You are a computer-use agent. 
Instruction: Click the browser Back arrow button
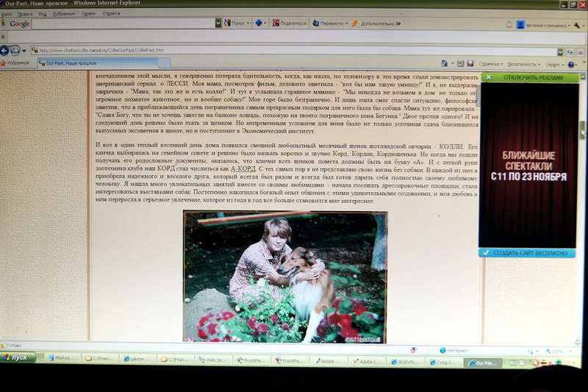pos(4,51)
